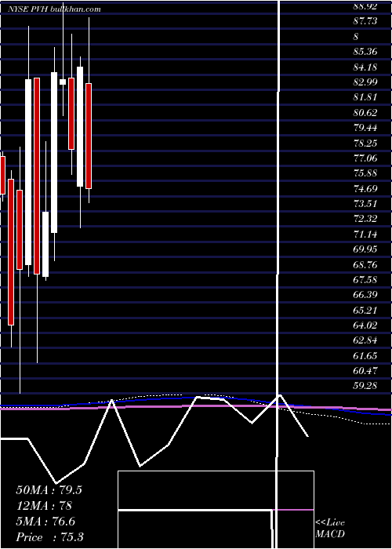392x549 pixels.
Task: Click the 64.02 price axis label
Action: pos(365,325)
